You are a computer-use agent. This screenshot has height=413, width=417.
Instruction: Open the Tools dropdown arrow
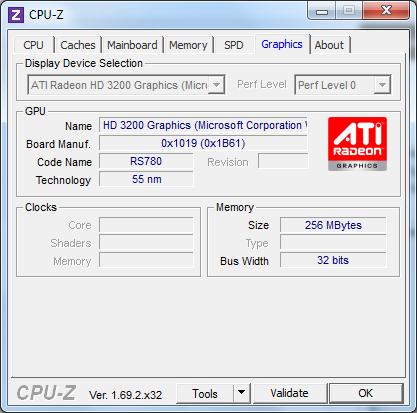tap(242, 393)
